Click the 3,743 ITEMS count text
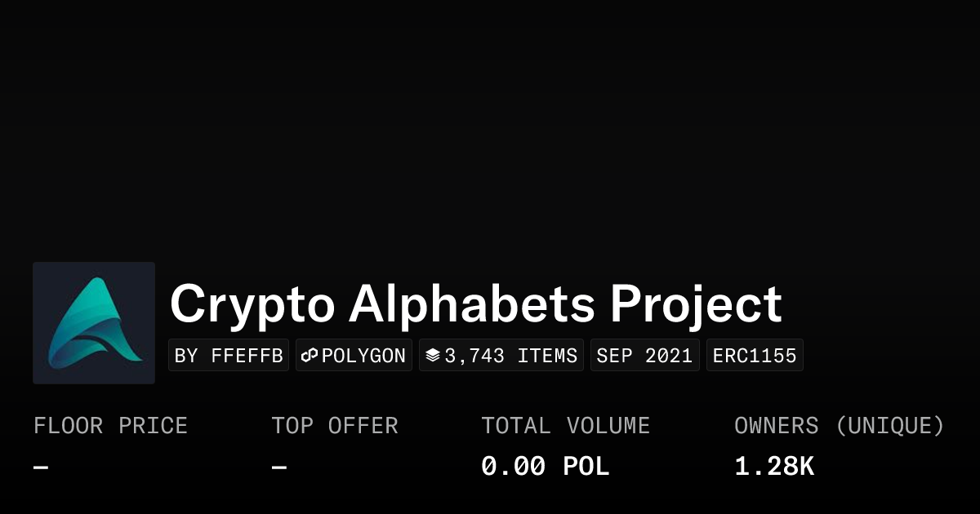The image size is (980, 514). click(510, 356)
